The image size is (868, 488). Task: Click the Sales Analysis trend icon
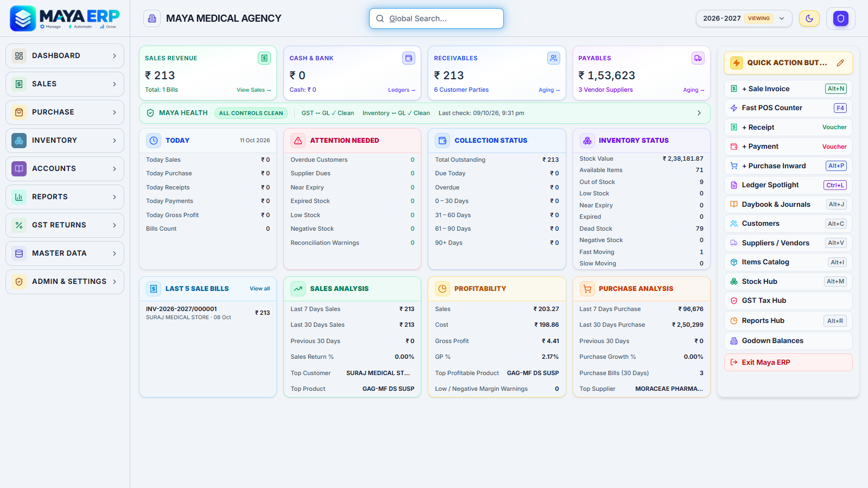point(298,289)
